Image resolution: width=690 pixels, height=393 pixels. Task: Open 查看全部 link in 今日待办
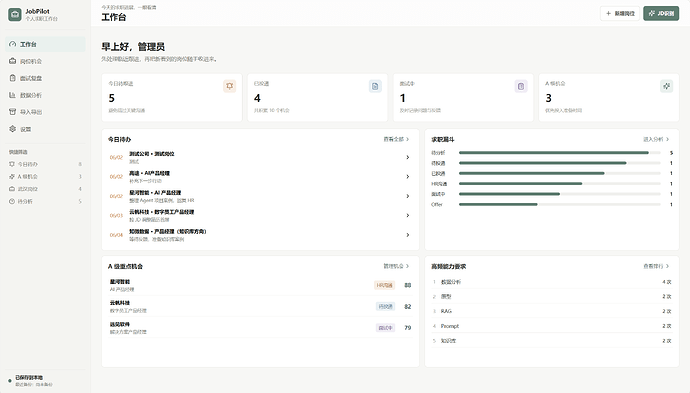tap(396, 139)
